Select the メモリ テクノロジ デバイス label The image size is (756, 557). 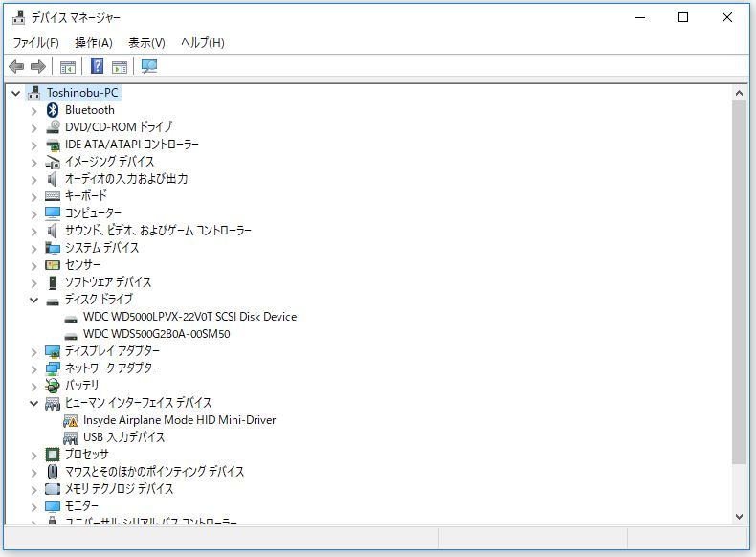click(x=119, y=489)
